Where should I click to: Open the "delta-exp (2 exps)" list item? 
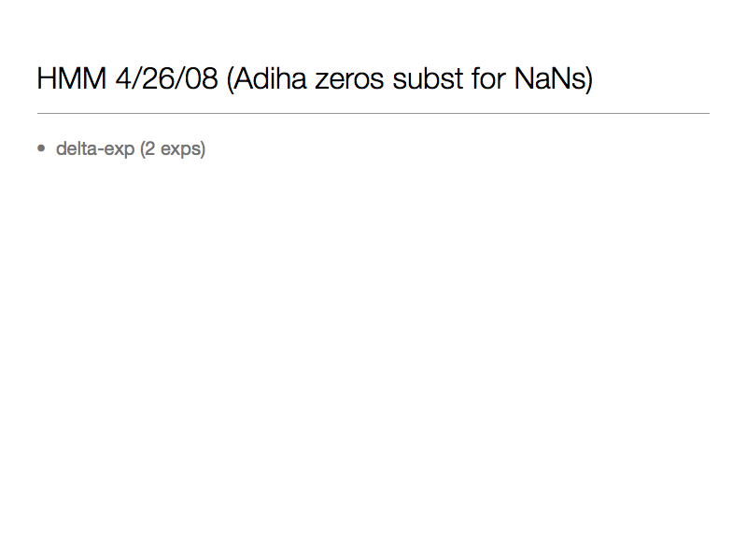click(131, 148)
